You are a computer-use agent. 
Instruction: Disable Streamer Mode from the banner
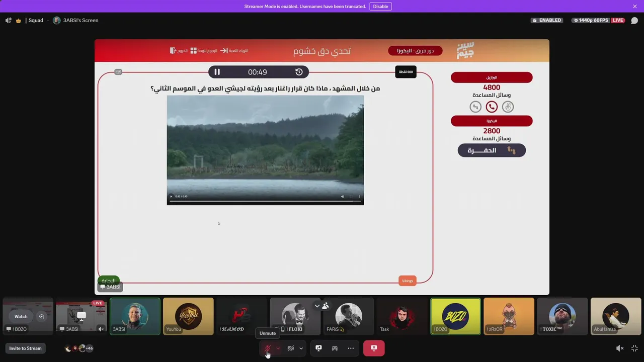click(x=380, y=7)
